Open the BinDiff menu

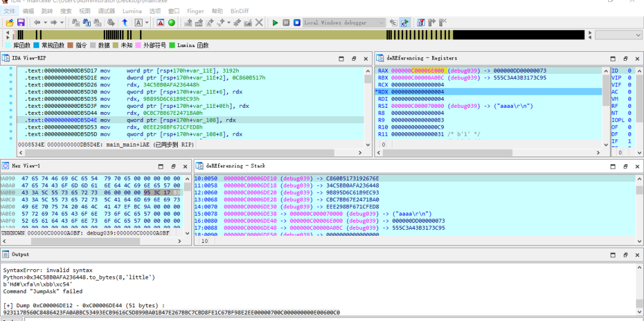pos(240,11)
